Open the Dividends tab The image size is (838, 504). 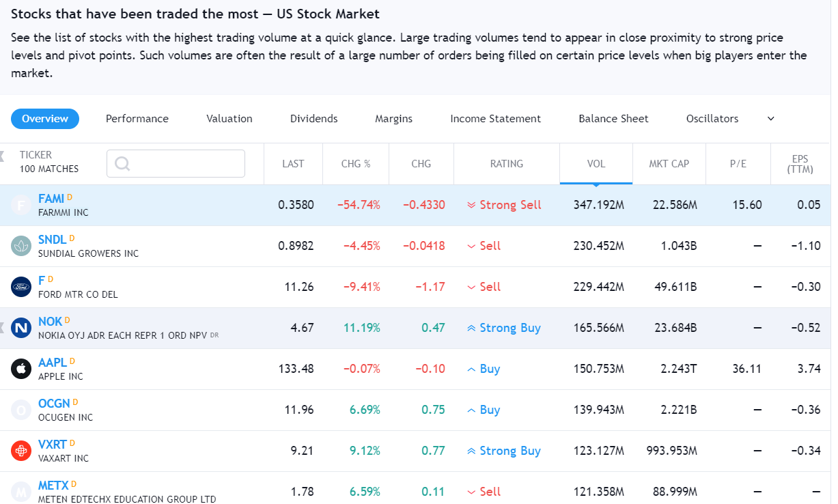click(314, 119)
